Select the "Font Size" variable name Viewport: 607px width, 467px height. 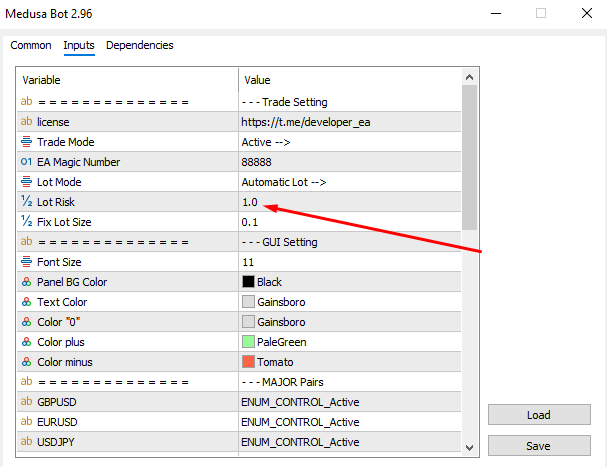pyautogui.click(x=59, y=262)
